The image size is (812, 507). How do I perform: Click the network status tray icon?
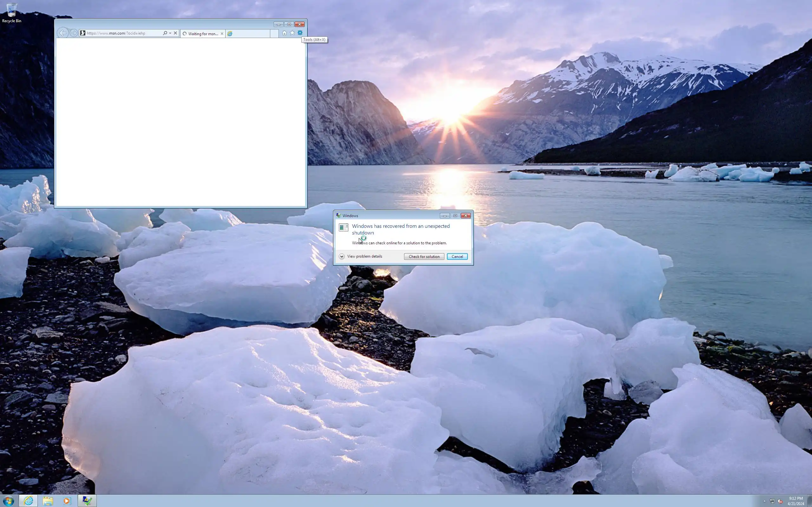772,501
